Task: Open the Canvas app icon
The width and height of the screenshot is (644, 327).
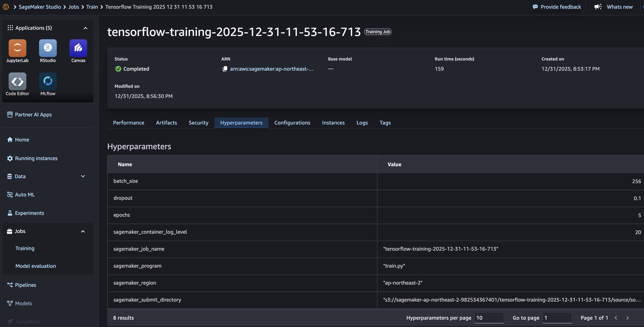Action: coord(78,48)
